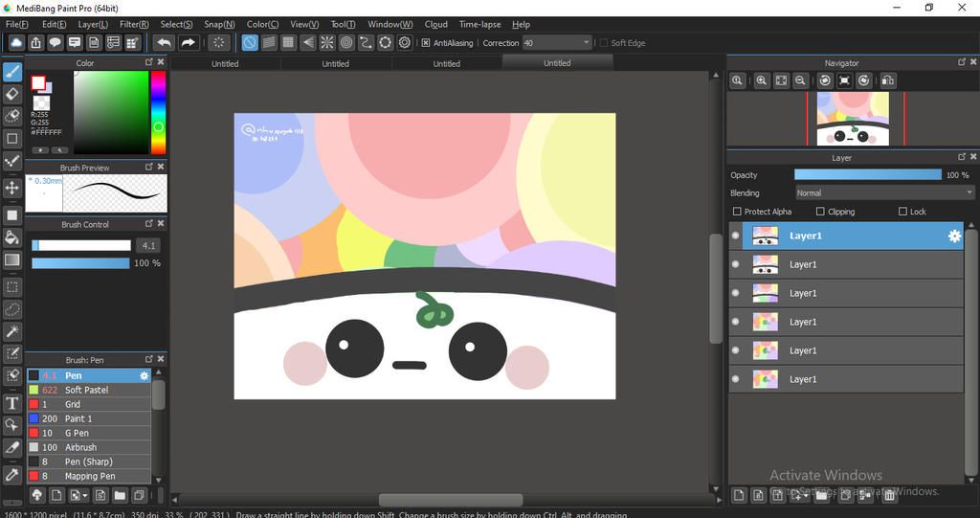
Task: Select the Eraser tool in left toolbar
Action: pyautogui.click(x=12, y=94)
